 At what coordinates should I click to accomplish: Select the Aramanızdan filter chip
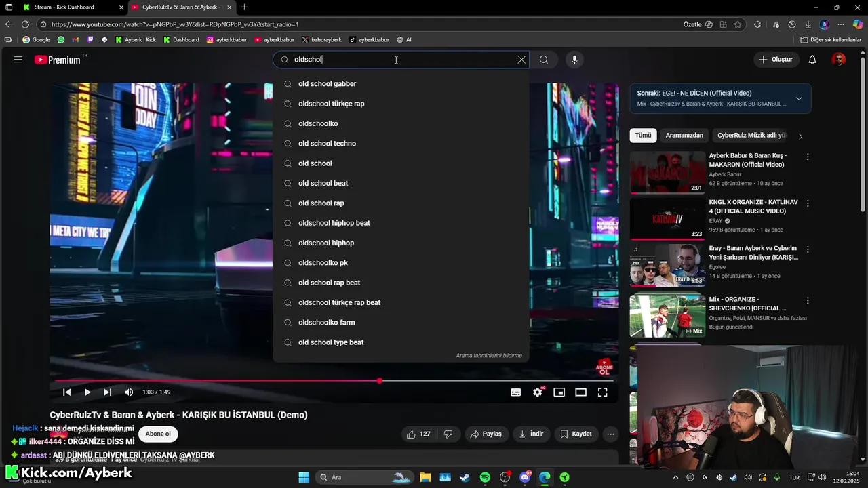point(684,136)
